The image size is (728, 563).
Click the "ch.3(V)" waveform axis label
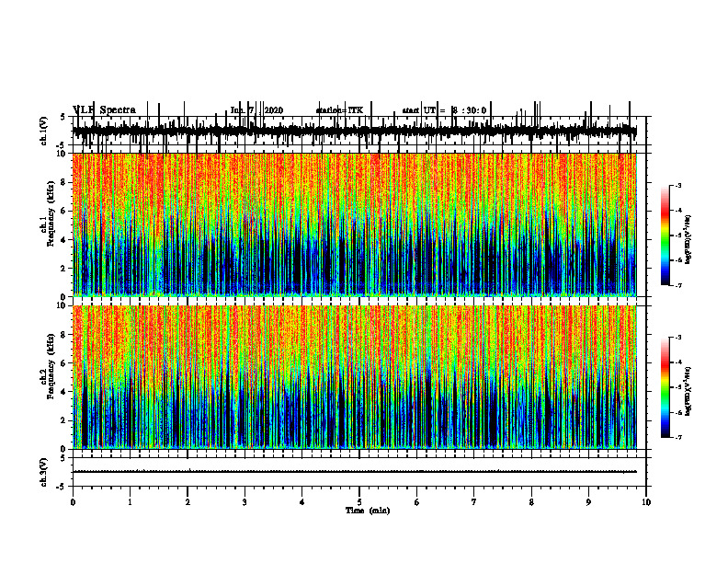[x=43, y=472]
